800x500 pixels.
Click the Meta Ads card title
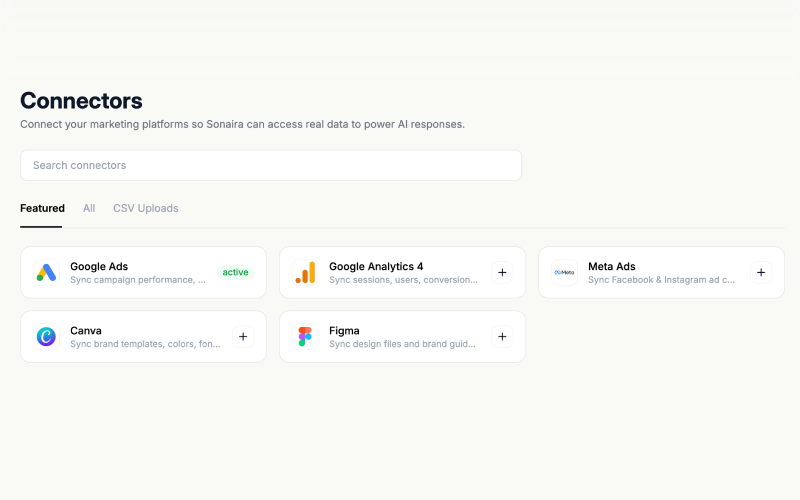coord(611,267)
